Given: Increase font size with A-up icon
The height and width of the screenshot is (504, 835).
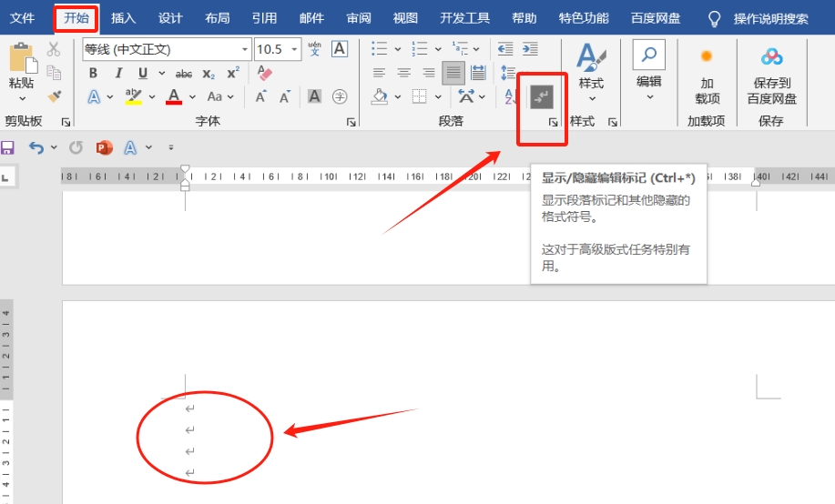Looking at the screenshot, I should pyautogui.click(x=261, y=96).
